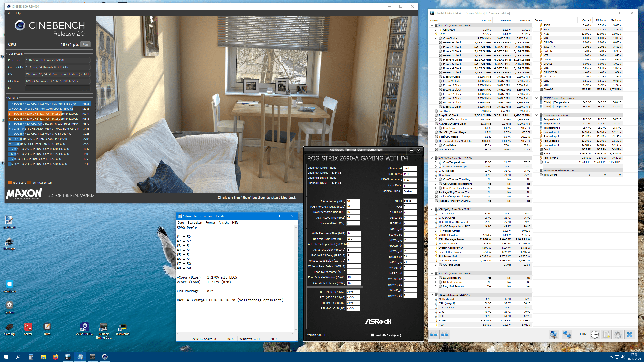Click the taskbar clock date
This screenshot has width=644, height=362.
point(634,357)
